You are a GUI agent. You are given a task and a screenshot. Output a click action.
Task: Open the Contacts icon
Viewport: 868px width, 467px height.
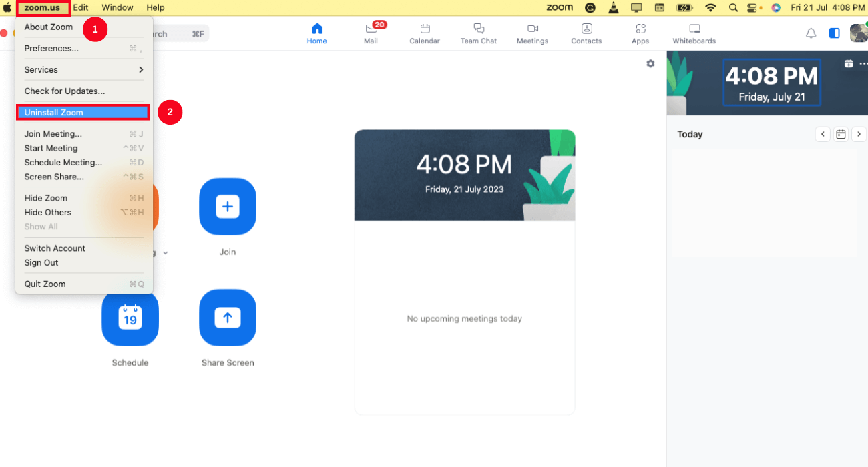pyautogui.click(x=587, y=29)
